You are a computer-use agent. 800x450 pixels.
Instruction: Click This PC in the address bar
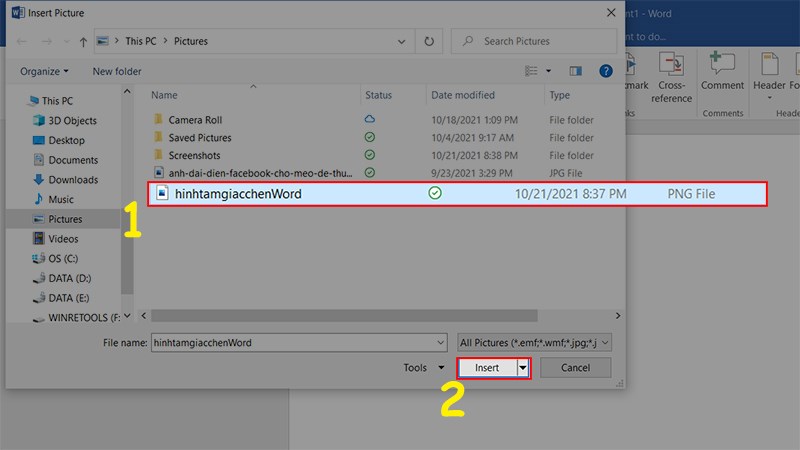[x=141, y=41]
